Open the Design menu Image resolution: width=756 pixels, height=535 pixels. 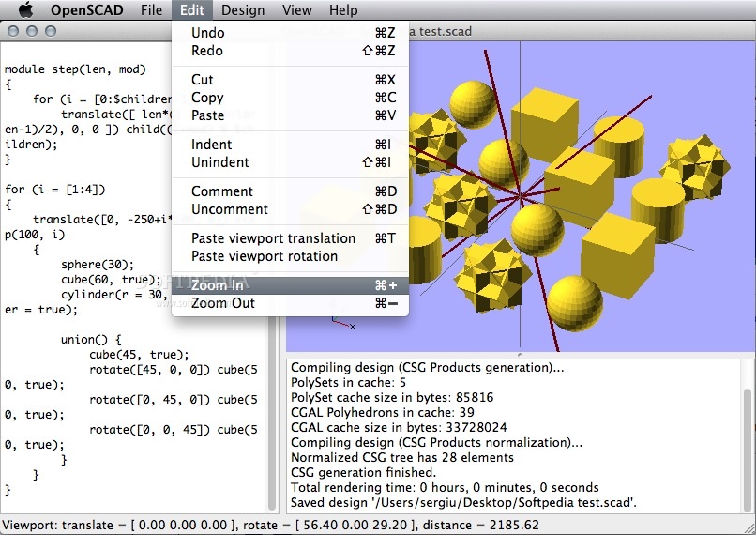pyautogui.click(x=243, y=10)
